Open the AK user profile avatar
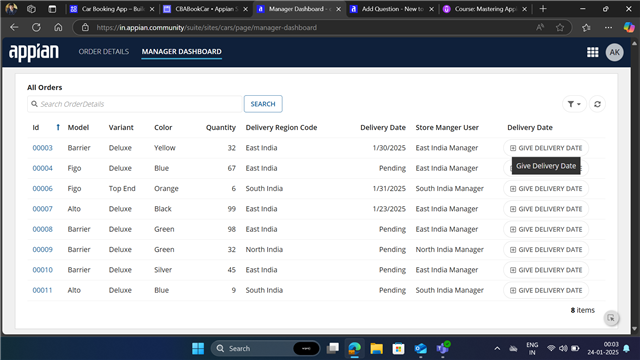 coord(614,52)
